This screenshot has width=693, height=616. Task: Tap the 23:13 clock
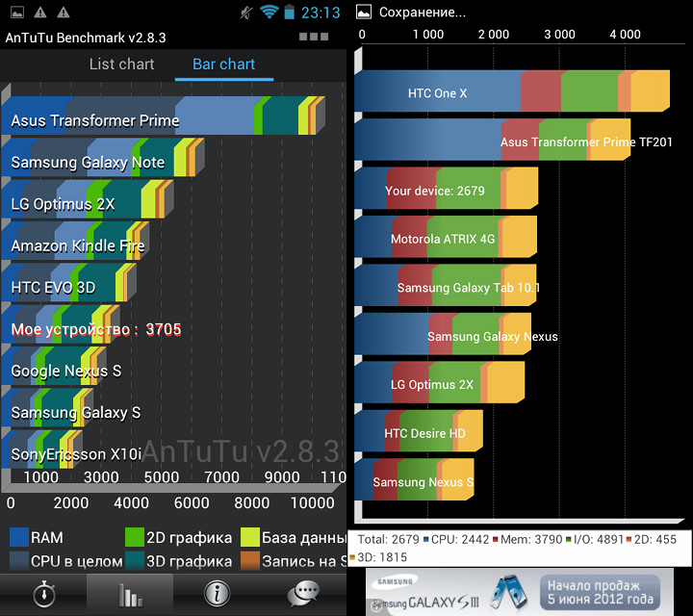321,13
